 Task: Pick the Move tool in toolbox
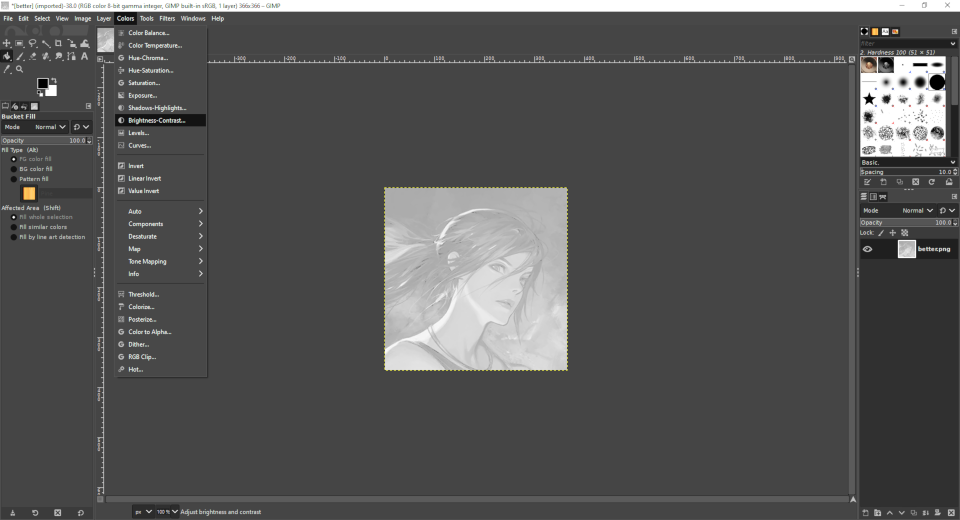pyautogui.click(x=7, y=43)
